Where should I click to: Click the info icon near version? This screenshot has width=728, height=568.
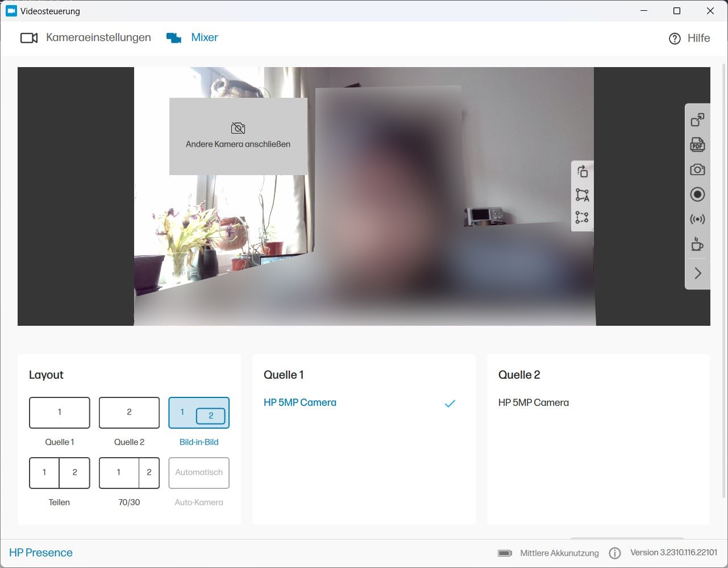[614, 553]
